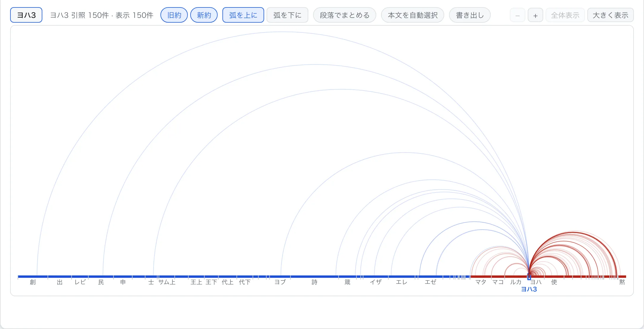The image size is (644, 329).
Task: Click the 大きく表示 button
Action: point(611,15)
